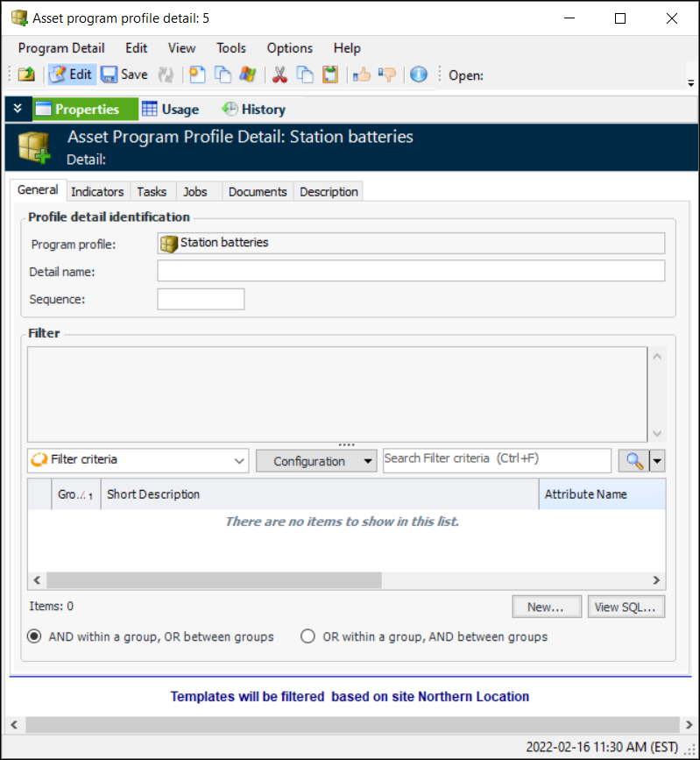Click the Program profile field Station batteries

point(411,243)
